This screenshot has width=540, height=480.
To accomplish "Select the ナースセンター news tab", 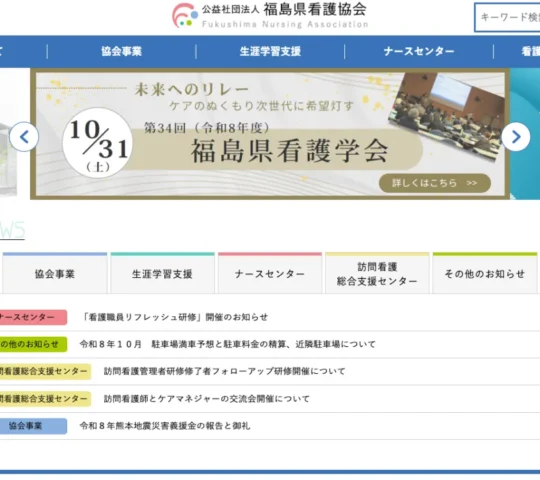I will click(270, 274).
